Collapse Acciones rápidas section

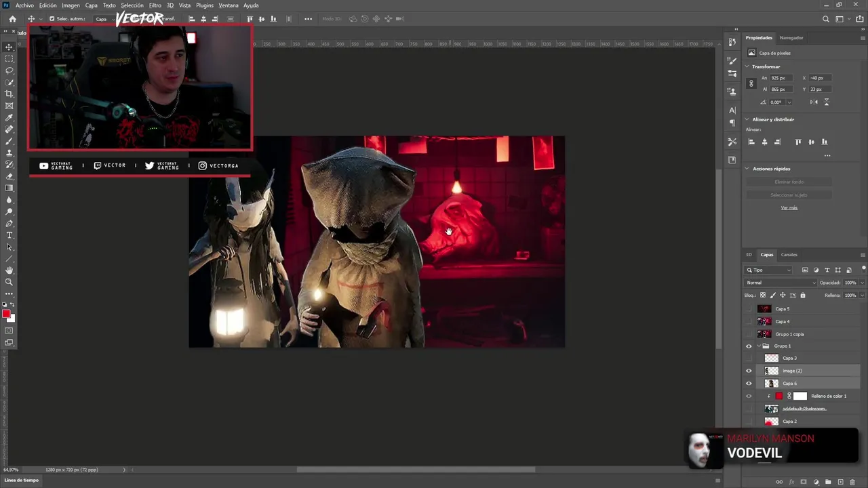click(x=747, y=169)
